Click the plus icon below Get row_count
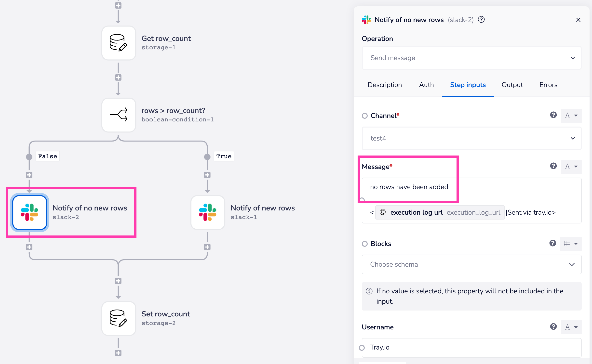Viewport: 592px width, 364px height. [119, 78]
